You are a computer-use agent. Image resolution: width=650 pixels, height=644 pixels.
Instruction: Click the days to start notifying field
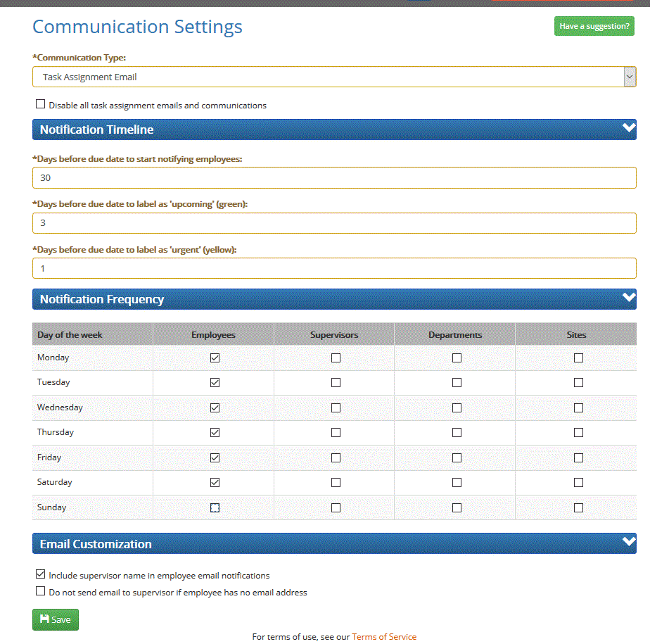pos(334,178)
